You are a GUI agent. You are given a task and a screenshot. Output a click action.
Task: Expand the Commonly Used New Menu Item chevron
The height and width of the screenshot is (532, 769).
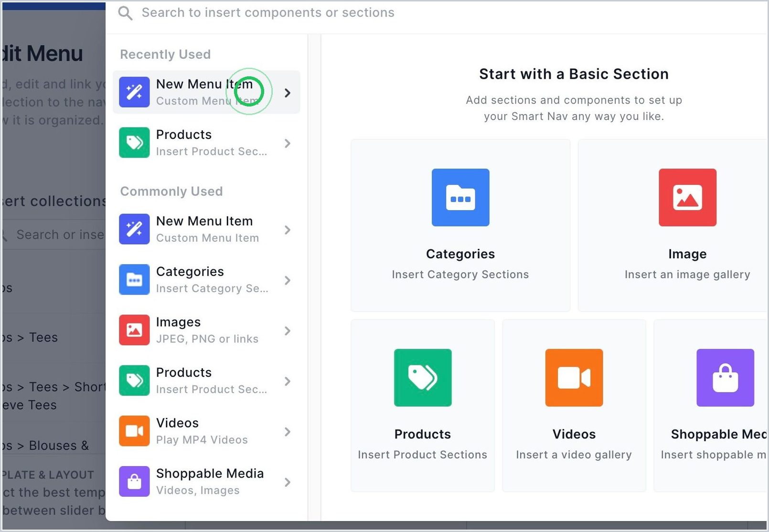pos(288,230)
